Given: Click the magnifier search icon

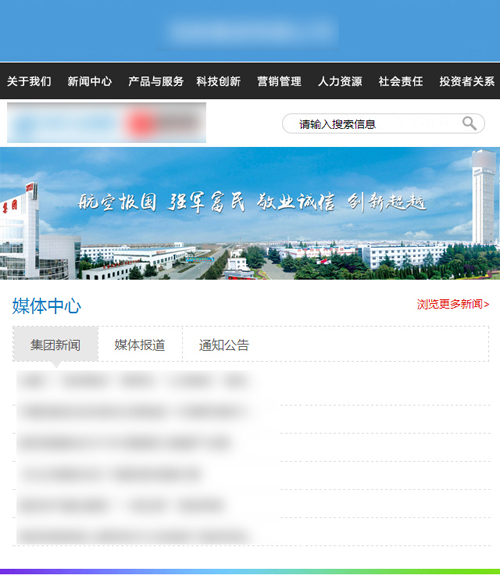Looking at the screenshot, I should 469,123.
